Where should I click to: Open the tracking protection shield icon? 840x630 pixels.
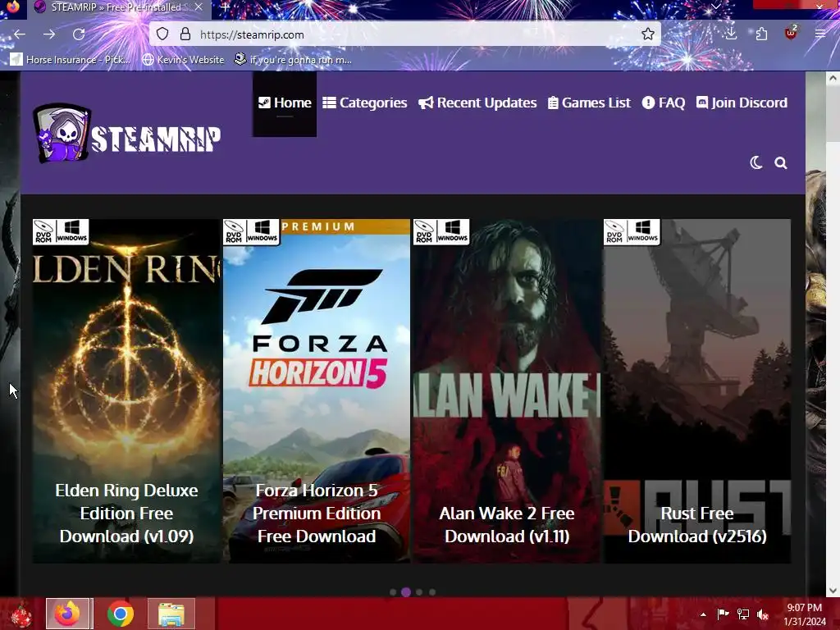[x=162, y=34]
